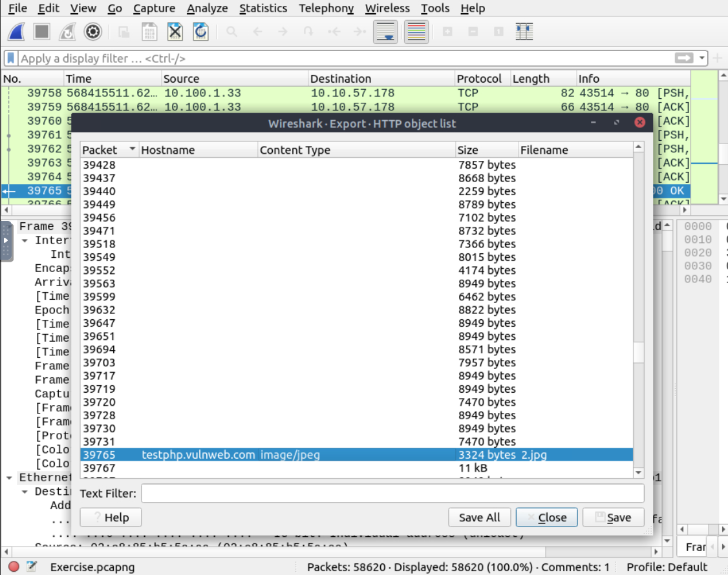Click the Save All button
Image resolution: width=728 pixels, height=575 pixels.
[479, 517]
